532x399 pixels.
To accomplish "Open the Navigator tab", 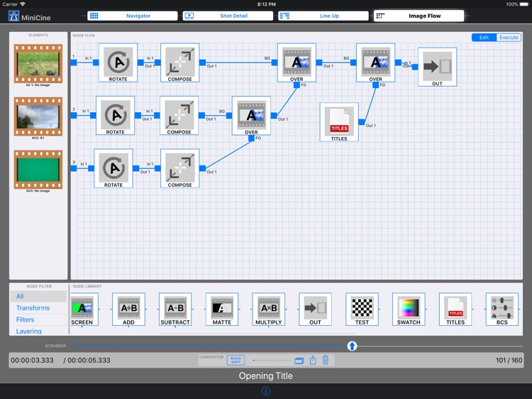I will [133, 16].
